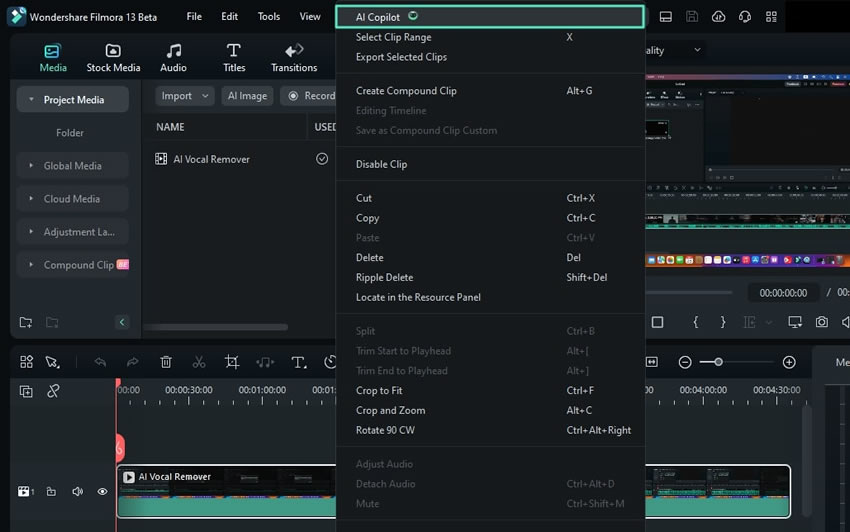Click the Split scissors icon
This screenshot has height=532, width=850.
coord(199,362)
